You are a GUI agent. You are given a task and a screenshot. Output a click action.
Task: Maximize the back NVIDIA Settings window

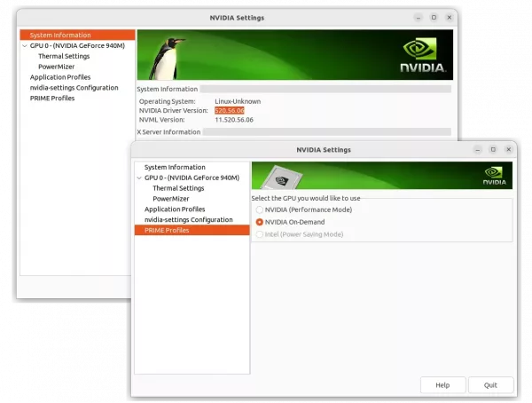click(x=434, y=18)
